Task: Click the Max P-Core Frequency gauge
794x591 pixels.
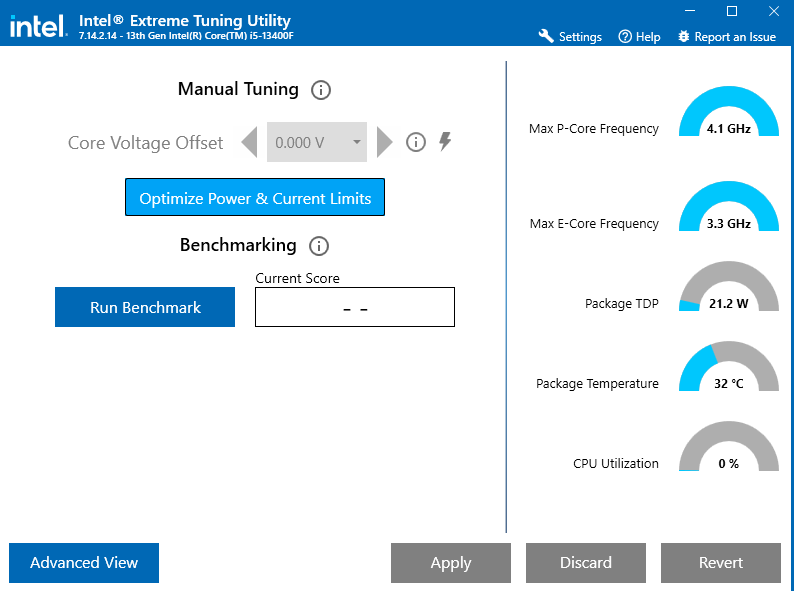Action: 729,111
